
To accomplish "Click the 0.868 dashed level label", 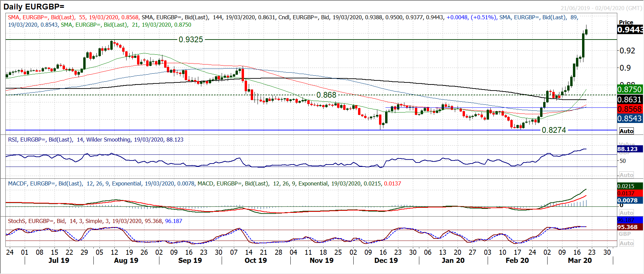I will [326, 95].
